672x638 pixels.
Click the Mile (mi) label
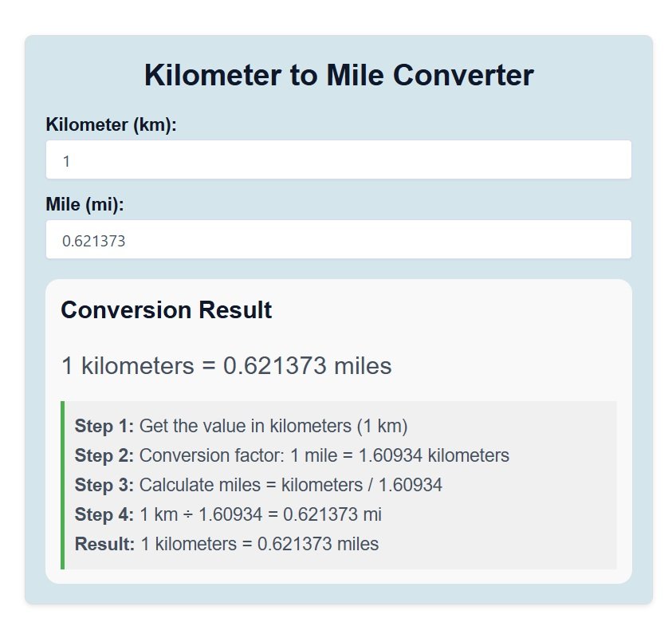click(x=76, y=204)
